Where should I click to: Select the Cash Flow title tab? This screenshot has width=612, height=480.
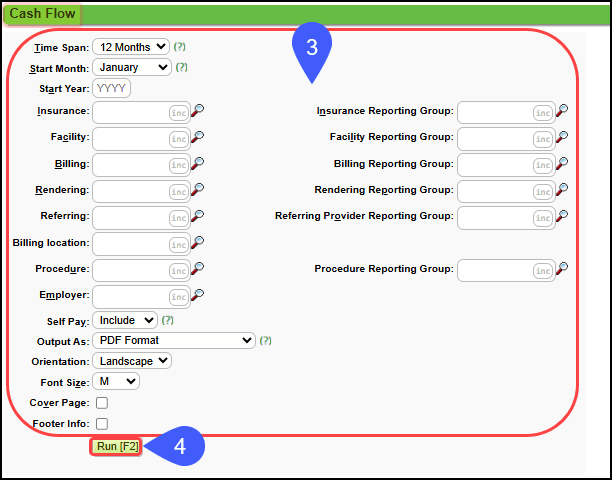tap(42, 14)
